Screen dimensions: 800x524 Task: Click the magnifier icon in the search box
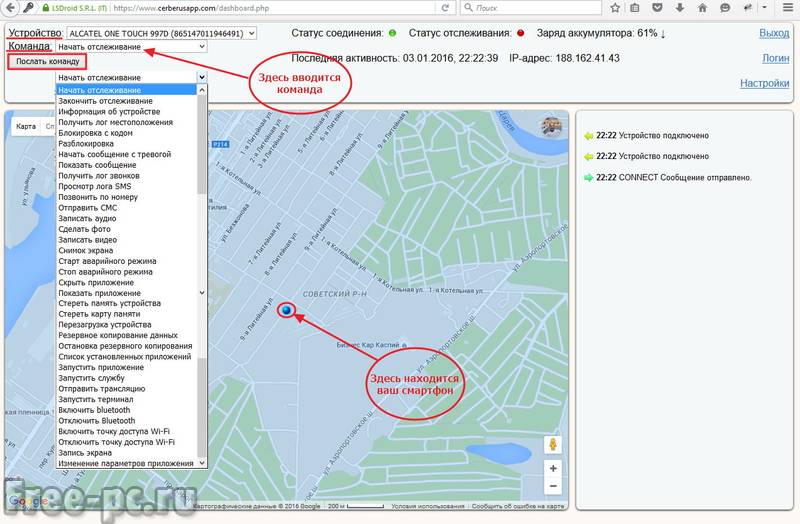coord(468,8)
